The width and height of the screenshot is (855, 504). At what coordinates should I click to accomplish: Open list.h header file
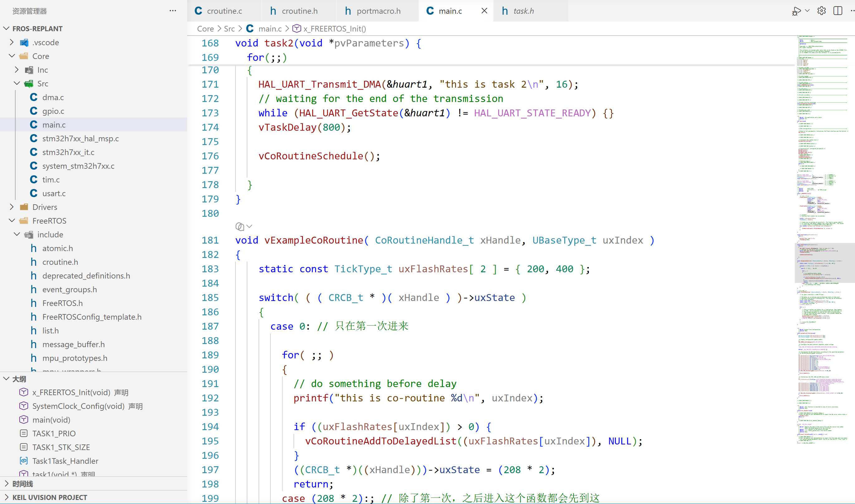(93, 331)
